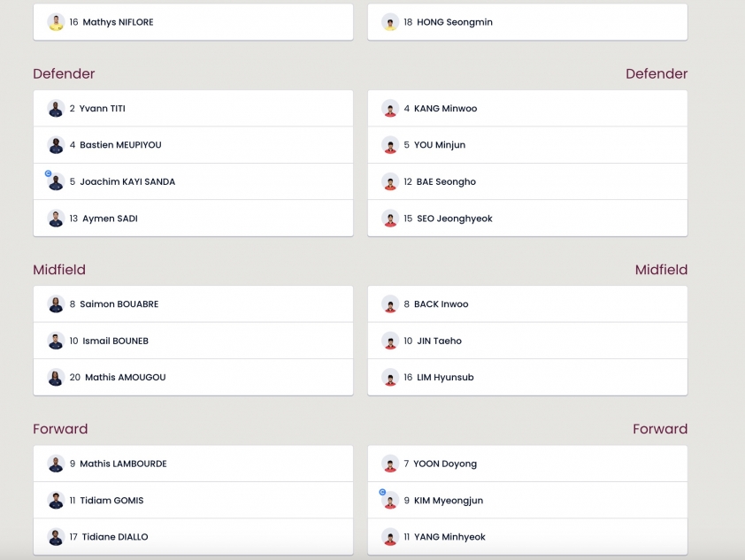Click captain badge beside KIM Myeongjun

[382, 492]
